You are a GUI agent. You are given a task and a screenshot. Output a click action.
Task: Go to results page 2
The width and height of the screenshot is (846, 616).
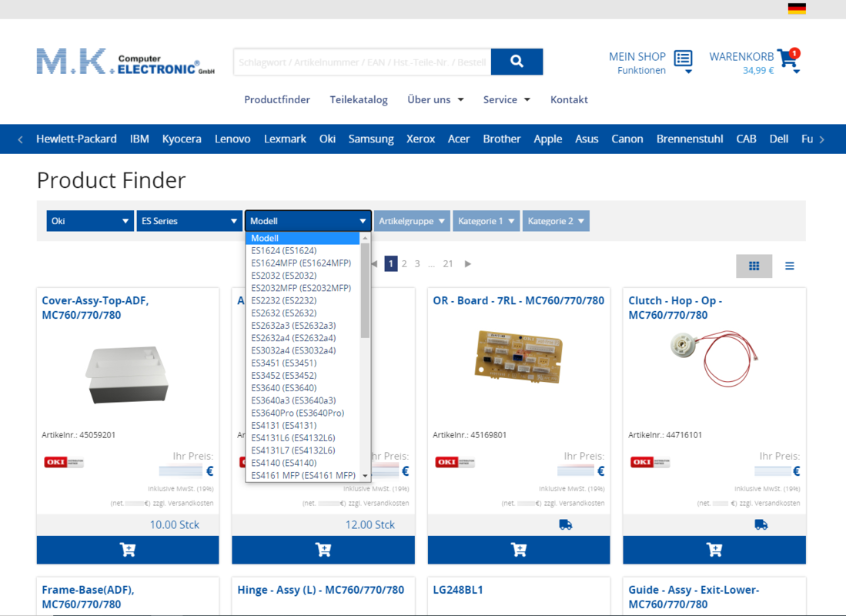point(404,264)
